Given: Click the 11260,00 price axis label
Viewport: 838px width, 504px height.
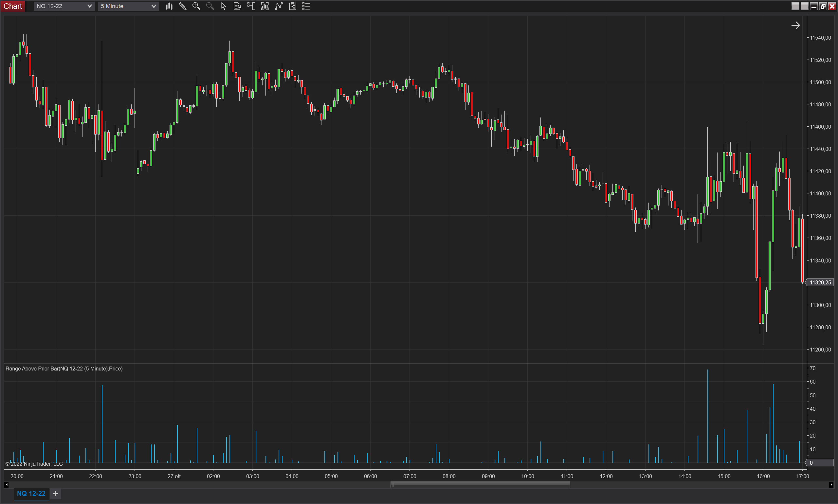Looking at the screenshot, I should point(820,350).
